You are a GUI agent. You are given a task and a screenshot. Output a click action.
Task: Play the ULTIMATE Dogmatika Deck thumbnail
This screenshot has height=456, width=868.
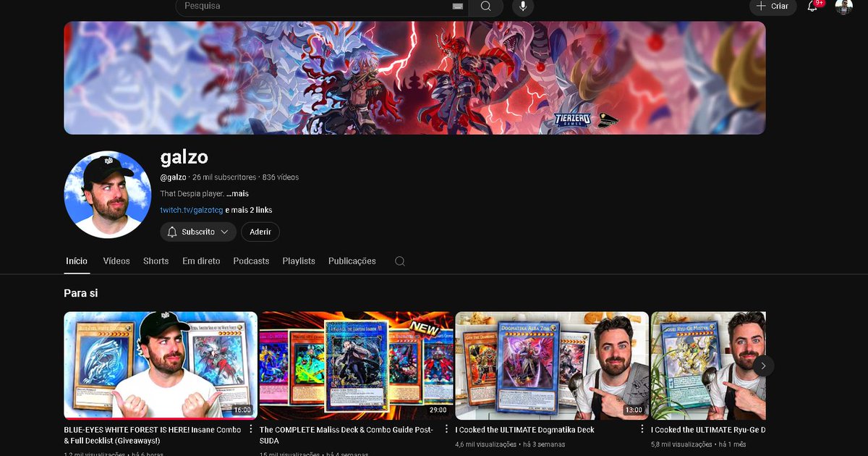[x=552, y=366]
